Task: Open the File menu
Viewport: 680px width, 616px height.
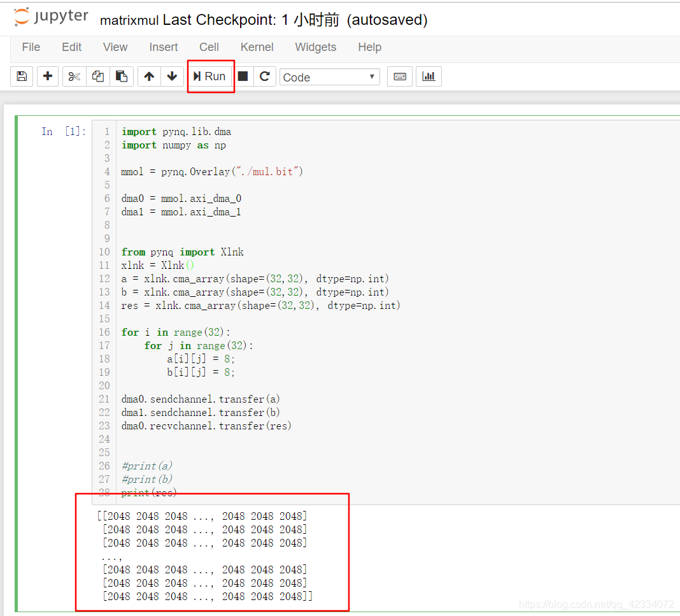Action: [x=31, y=47]
